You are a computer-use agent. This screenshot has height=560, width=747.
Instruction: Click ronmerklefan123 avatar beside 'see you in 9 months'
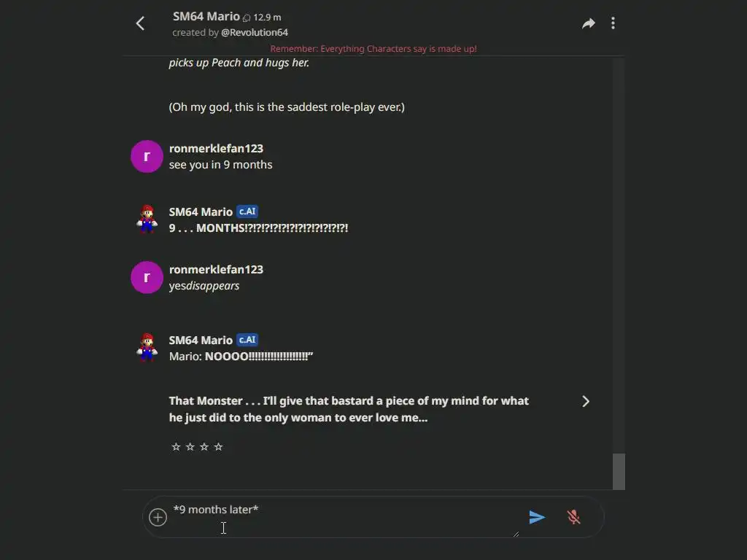[147, 156]
